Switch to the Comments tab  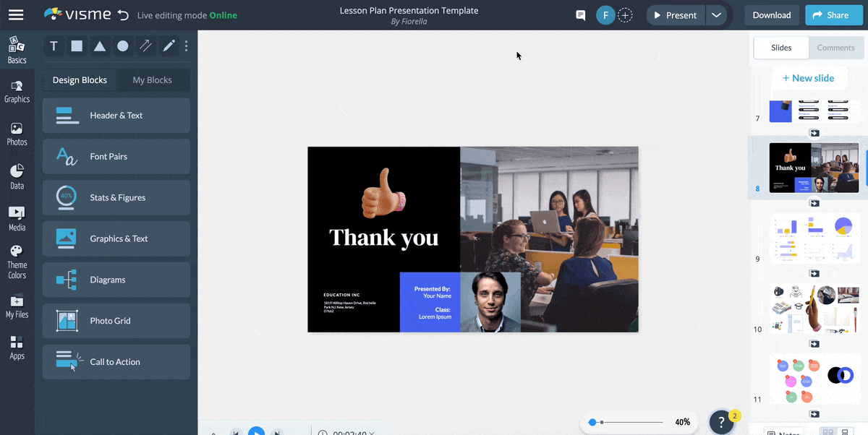(x=835, y=48)
